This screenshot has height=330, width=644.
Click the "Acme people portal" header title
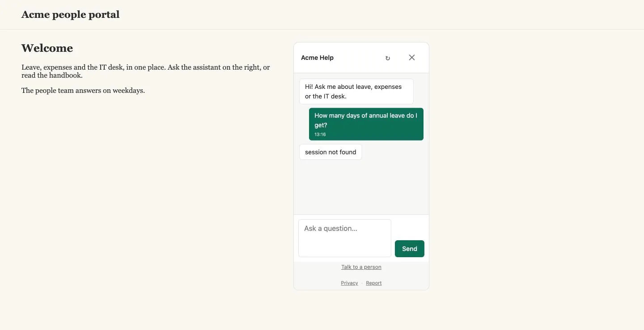tap(71, 15)
